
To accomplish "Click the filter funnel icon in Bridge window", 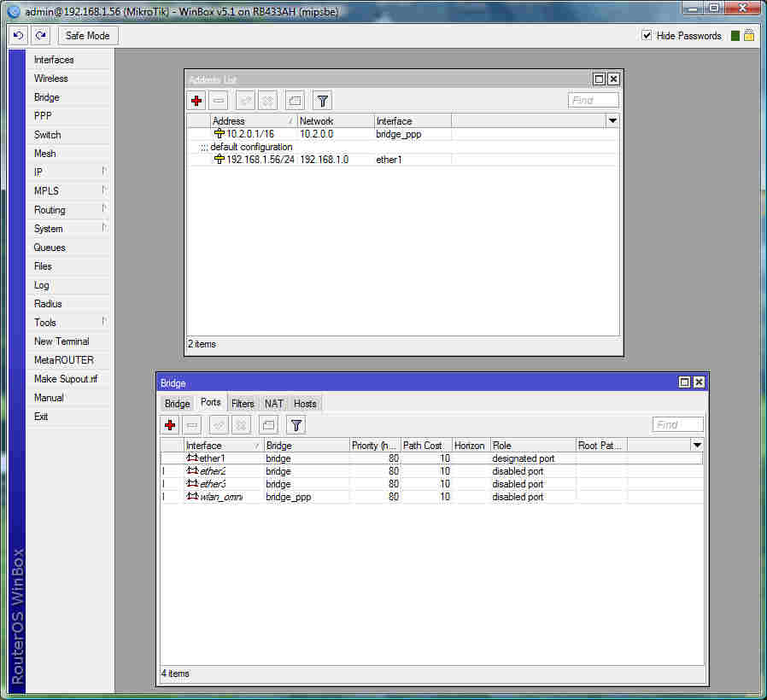I will [x=296, y=425].
